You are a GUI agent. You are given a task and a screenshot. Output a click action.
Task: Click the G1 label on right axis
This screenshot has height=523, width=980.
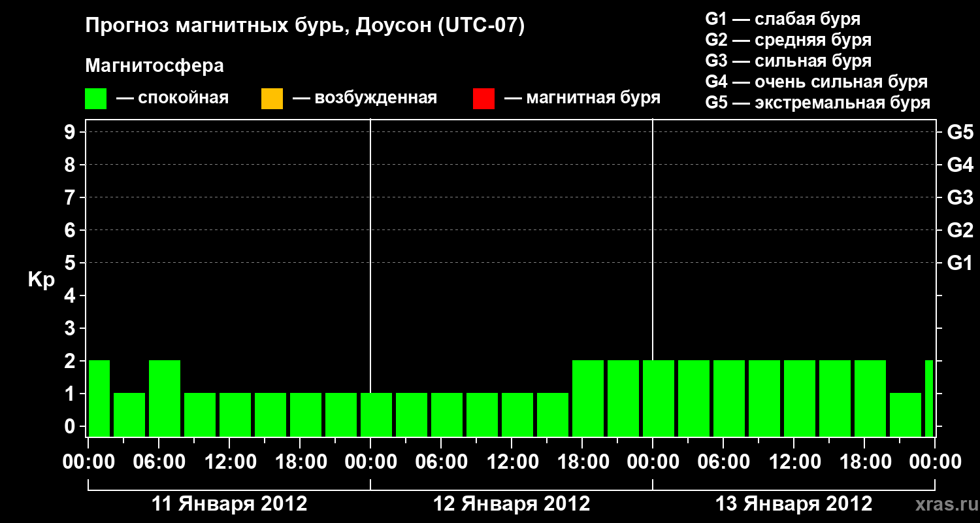[x=960, y=263]
